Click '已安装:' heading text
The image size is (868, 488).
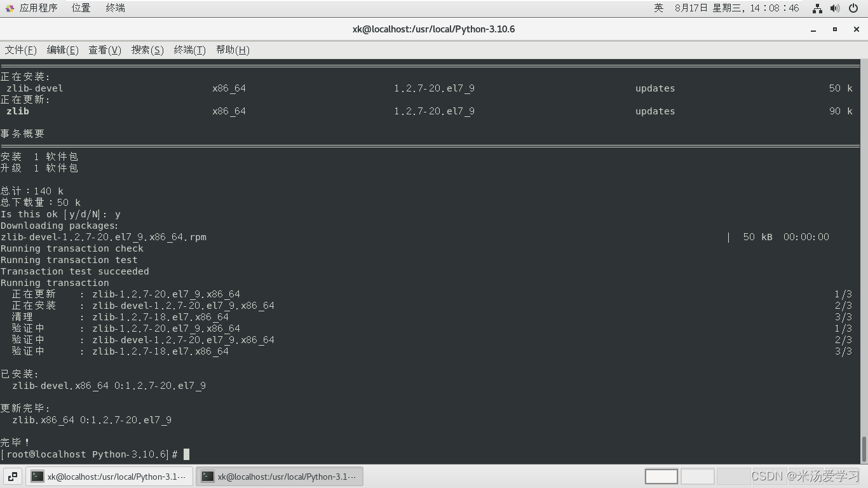[20, 374]
